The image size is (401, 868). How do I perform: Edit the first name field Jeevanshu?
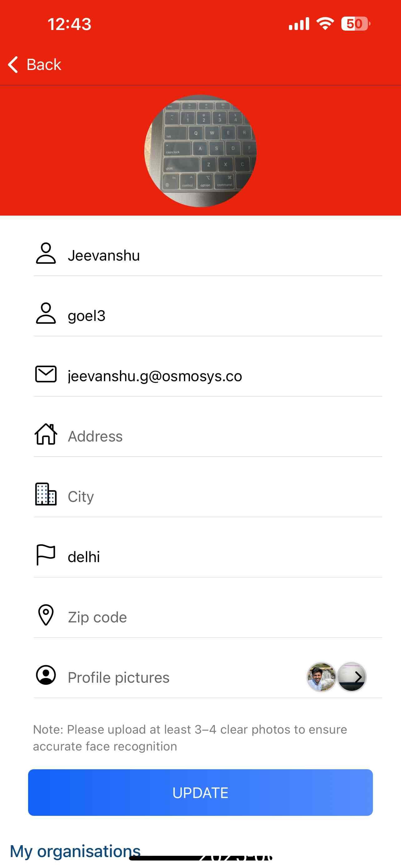222,255
